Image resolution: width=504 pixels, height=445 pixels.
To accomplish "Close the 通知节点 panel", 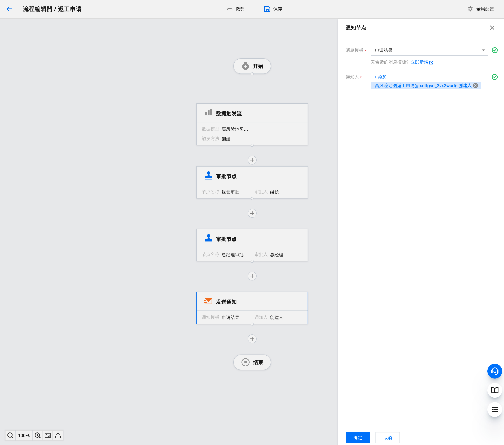I will pos(492,28).
